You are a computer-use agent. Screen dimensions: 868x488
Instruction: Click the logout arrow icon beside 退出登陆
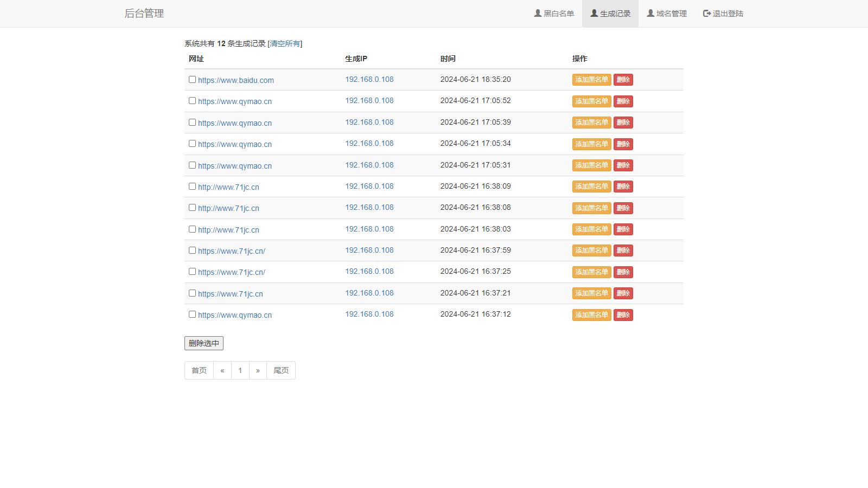click(x=706, y=14)
